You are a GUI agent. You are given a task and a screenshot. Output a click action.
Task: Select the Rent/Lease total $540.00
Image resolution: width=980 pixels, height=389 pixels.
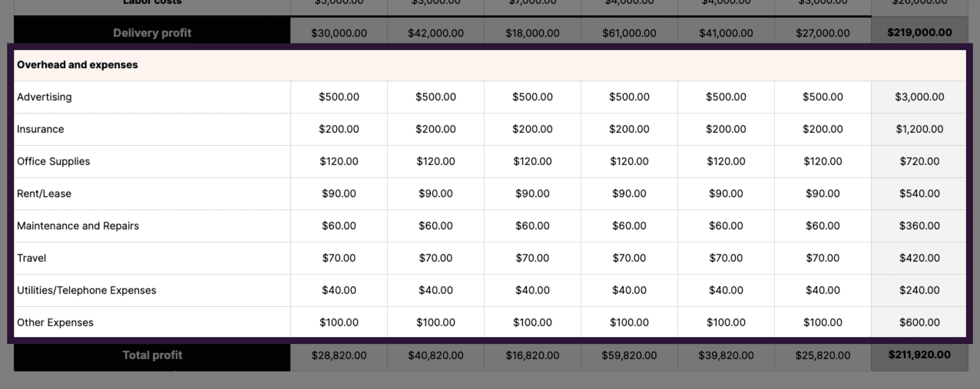[919, 193]
